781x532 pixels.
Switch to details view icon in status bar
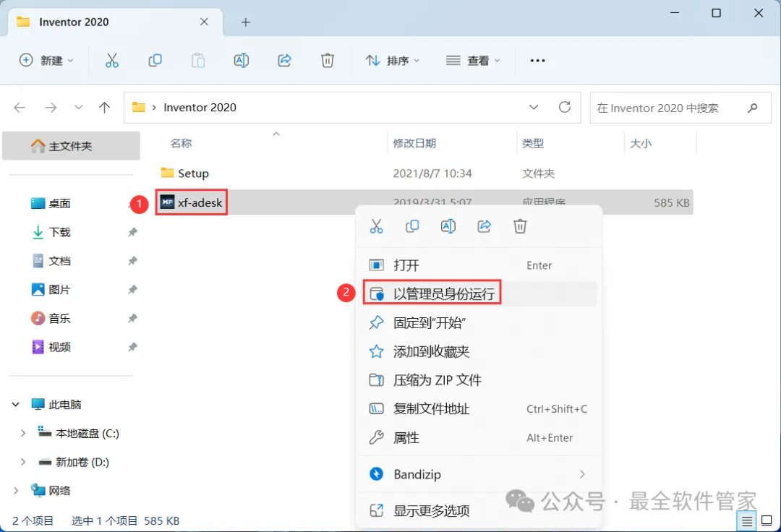click(746, 521)
